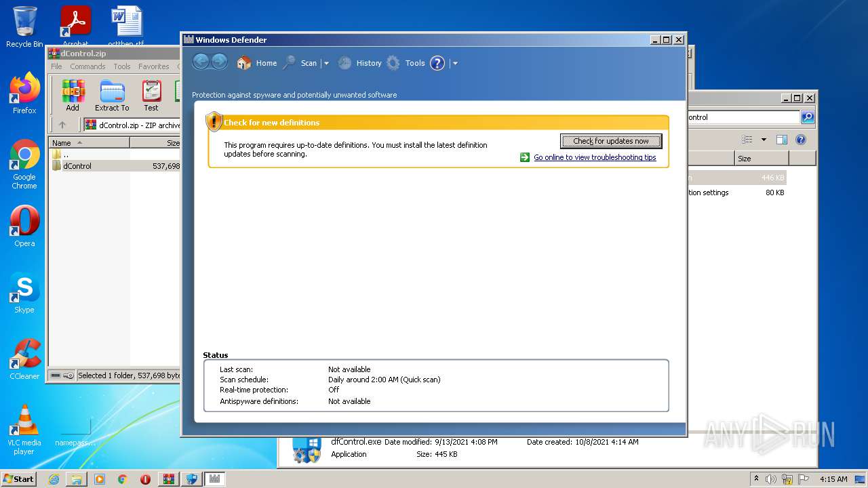Open Opera desktop shortcut

pos(24,226)
